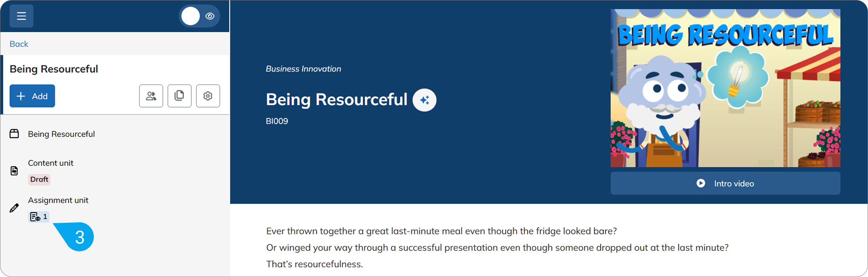The width and height of the screenshot is (868, 277).
Task: Click the Add button
Action: tap(32, 96)
